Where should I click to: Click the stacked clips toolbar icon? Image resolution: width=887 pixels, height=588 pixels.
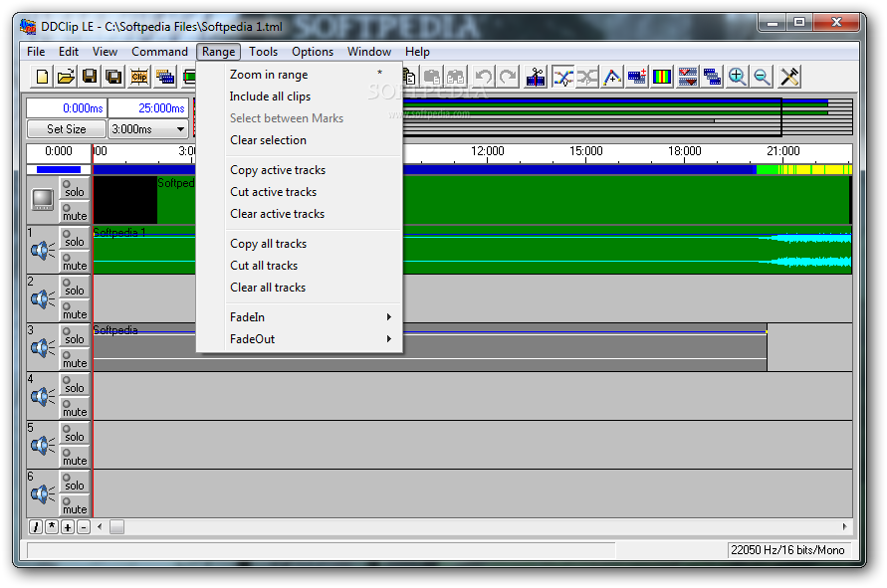(165, 77)
